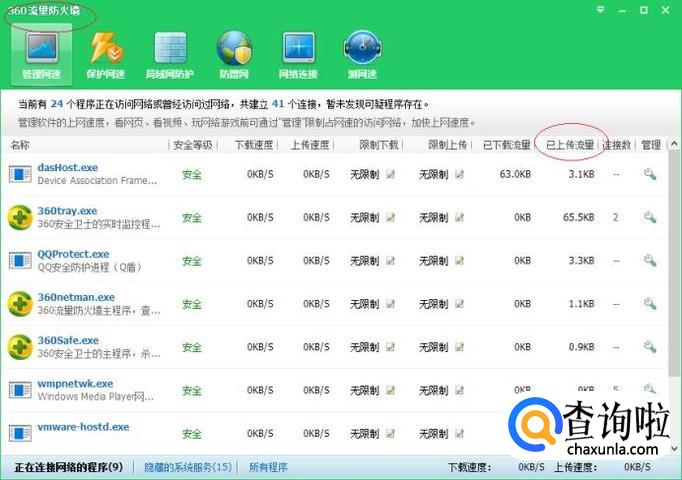Open vmware-hostd.exe program name link

click(83, 427)
